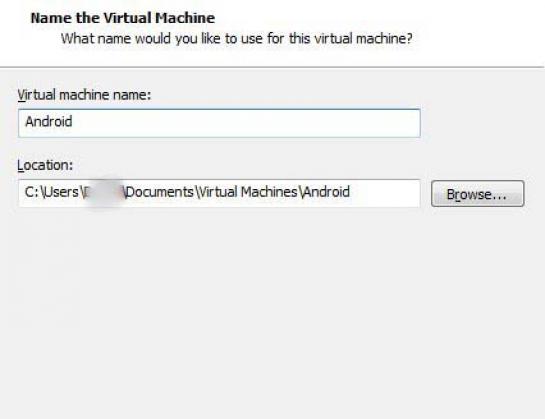Click the empty right end of the Location field
Viewport: 545px width, 419px height.
[x=385, y=193]
